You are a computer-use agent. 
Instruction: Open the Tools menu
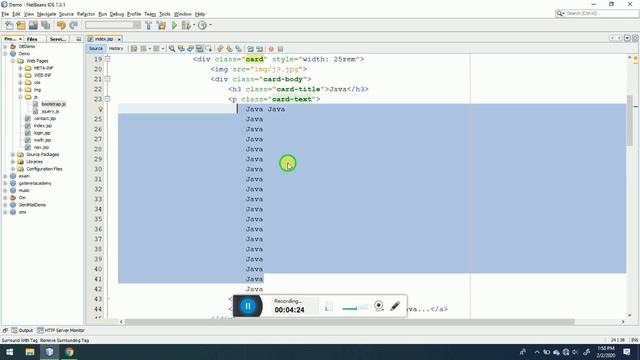[164, 14]
